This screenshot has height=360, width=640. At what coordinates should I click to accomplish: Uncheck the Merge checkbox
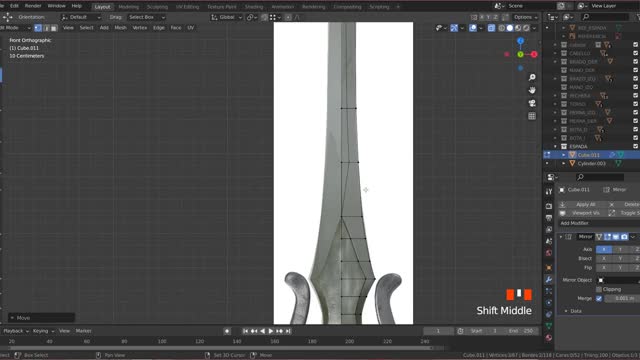tap(599, 298)
